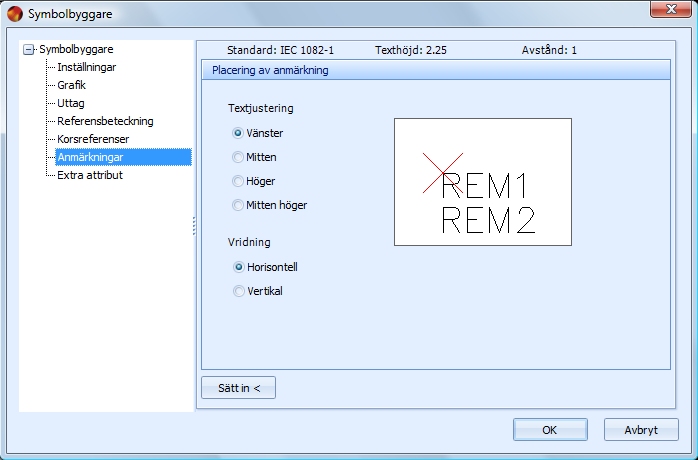
Task: Click the Avstånd: 1 label
Action: [x=549, y=50]
